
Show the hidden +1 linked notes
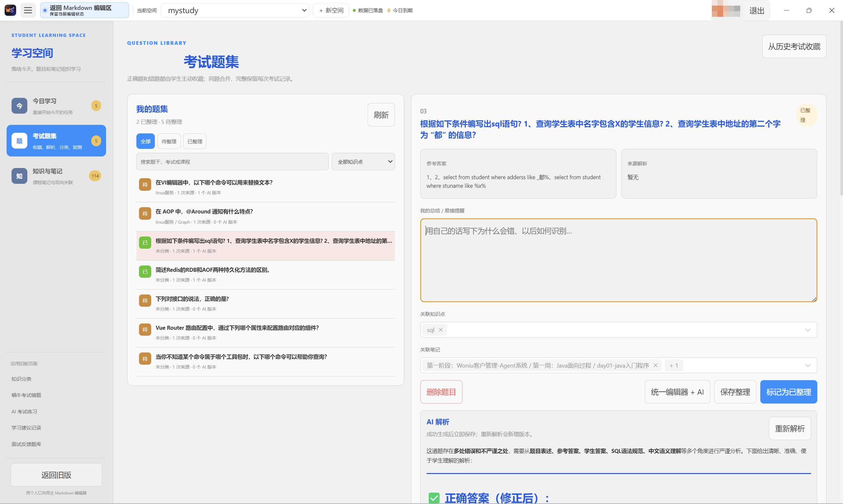[x=674, y=365]
